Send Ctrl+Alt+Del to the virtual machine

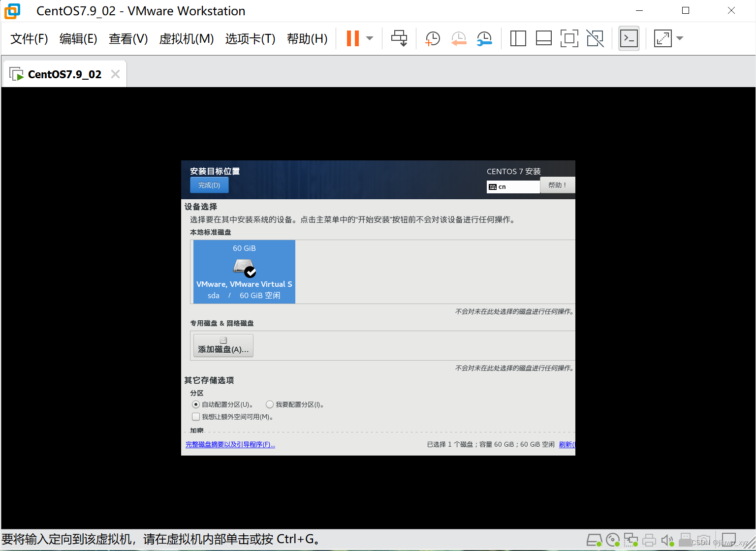point(399,38)
